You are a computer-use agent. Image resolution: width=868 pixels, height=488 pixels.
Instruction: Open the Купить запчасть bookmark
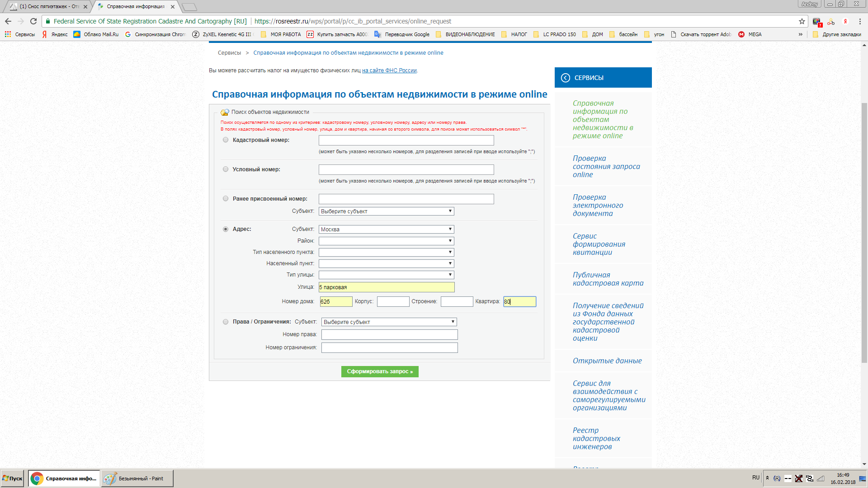(338, 34)
